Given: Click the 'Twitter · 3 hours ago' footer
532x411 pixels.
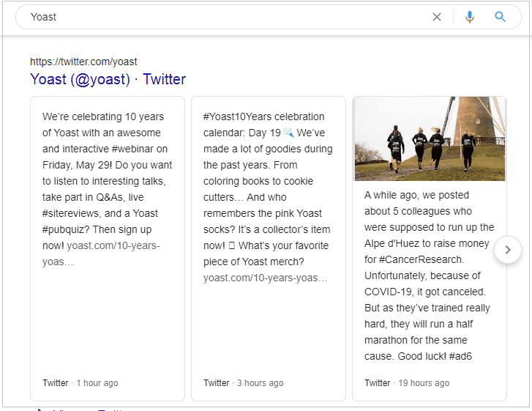Looking at the screenshot, I should point(243,383).
